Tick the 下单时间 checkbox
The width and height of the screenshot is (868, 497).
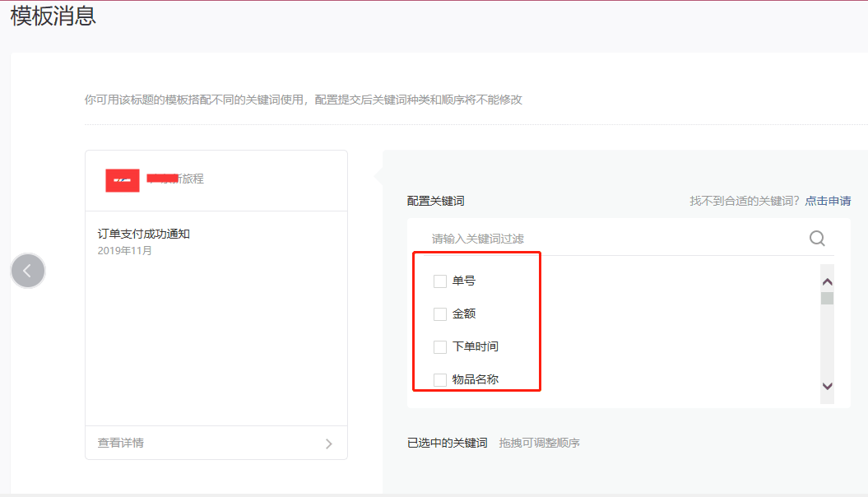tap(440, 347)
